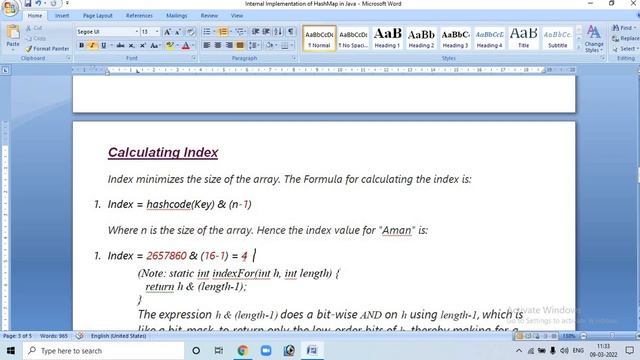This screenshot has height=360, width=640.
Task: Open the proofing errors icon in status bar
Action: 80,336
